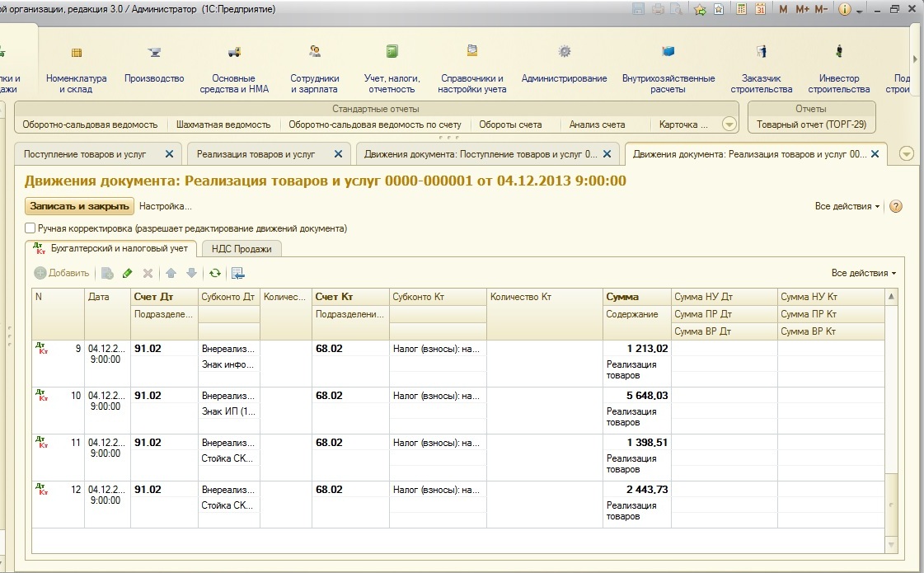This screenshot has height=573, width=924.
Task: Click the M+ memory button
Action: tap(801, 9)
